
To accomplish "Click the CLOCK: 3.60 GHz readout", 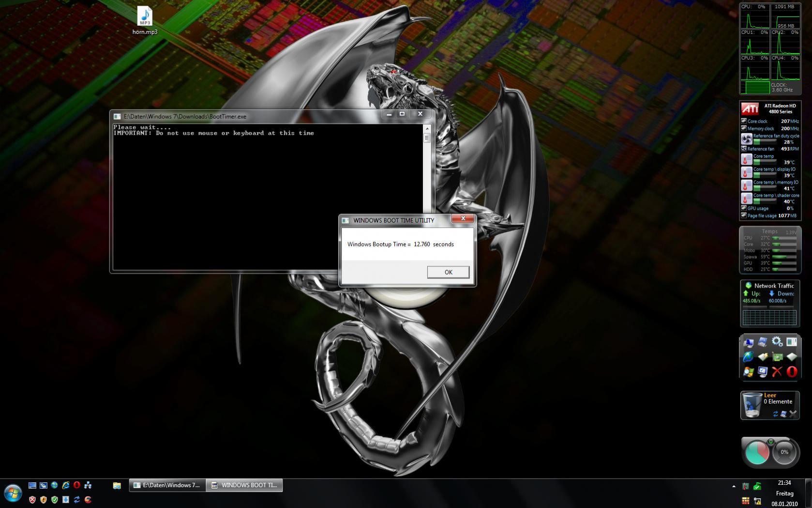I will (782, 87).
